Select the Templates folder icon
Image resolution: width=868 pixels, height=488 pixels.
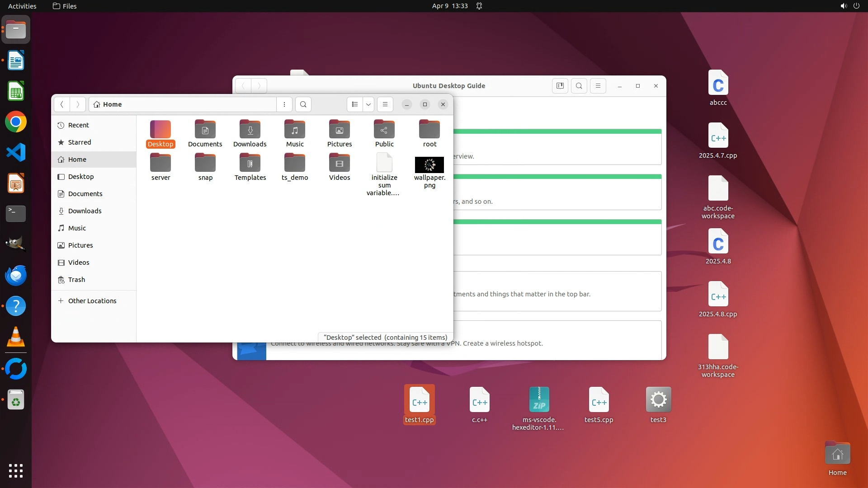coord(250,164)
